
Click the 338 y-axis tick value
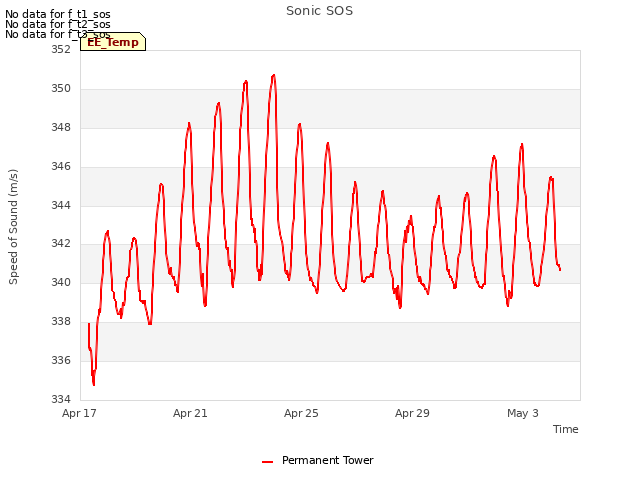pyautogui.click(x=61, y=322)
